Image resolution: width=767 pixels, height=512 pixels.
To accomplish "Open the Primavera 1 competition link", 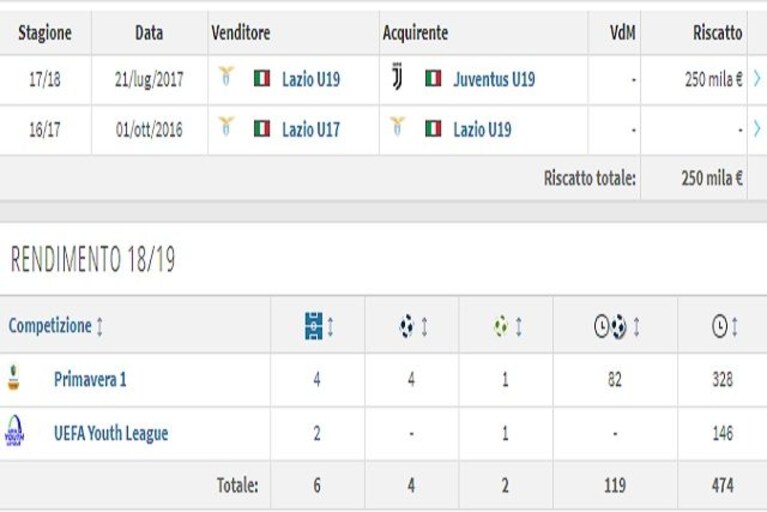I will [90, 379].
